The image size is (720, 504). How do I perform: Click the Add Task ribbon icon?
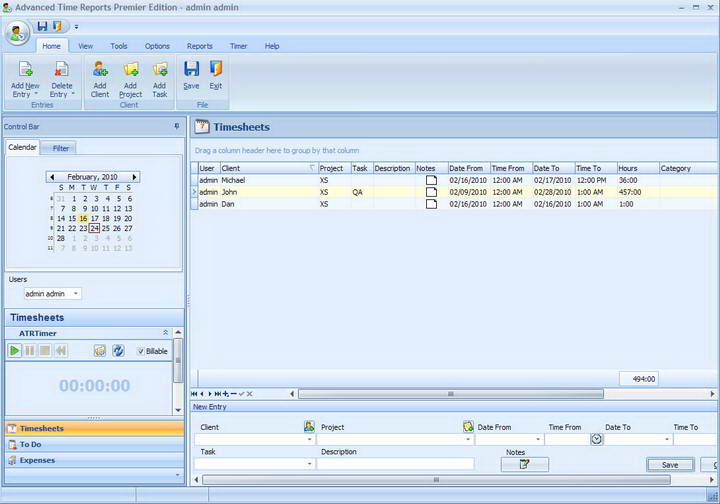pos(160,69)
